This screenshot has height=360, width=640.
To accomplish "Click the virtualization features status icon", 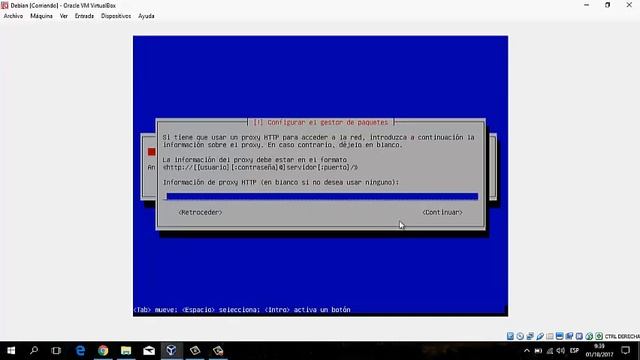I will coord(579,336).
